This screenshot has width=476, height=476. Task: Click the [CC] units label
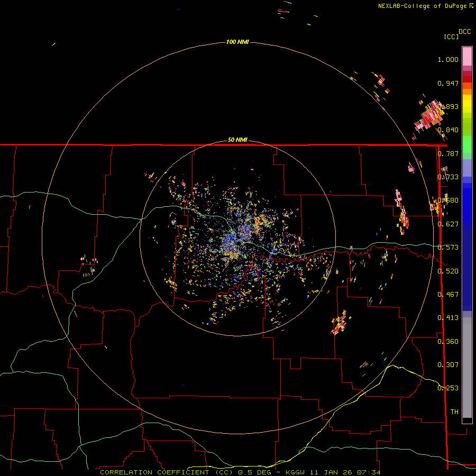point(451,36)
